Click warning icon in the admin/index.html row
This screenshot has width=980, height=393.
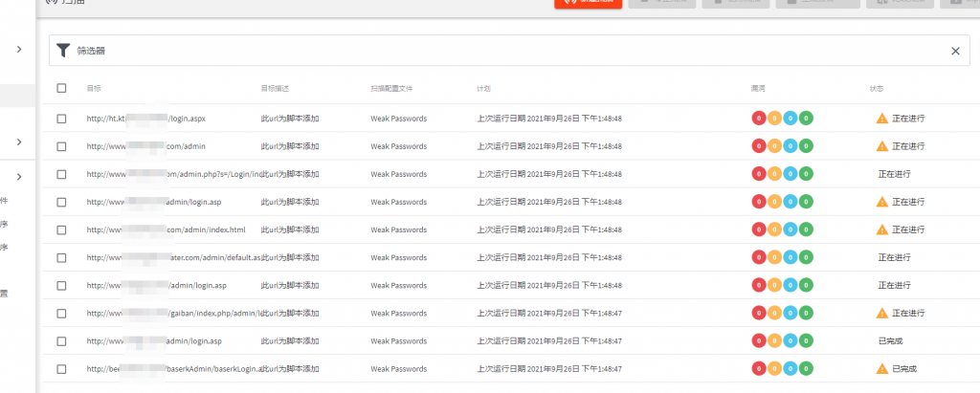point(881,229)
